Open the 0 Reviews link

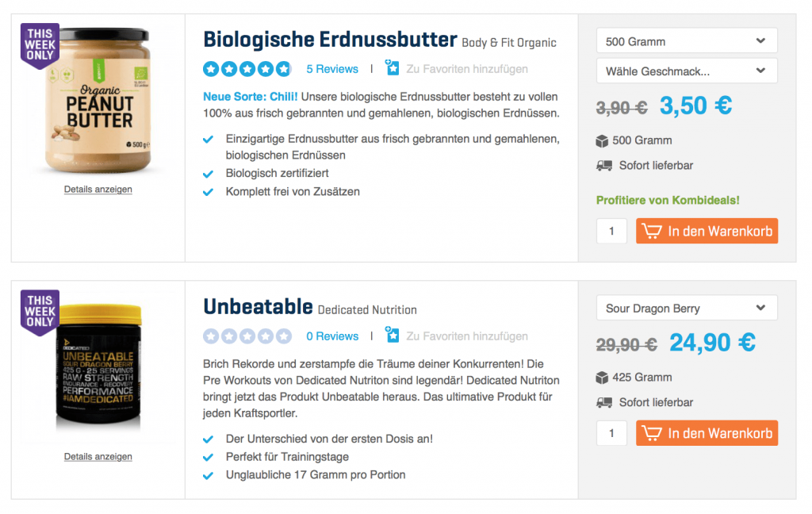pyautogui.click(x=332, y=336)
